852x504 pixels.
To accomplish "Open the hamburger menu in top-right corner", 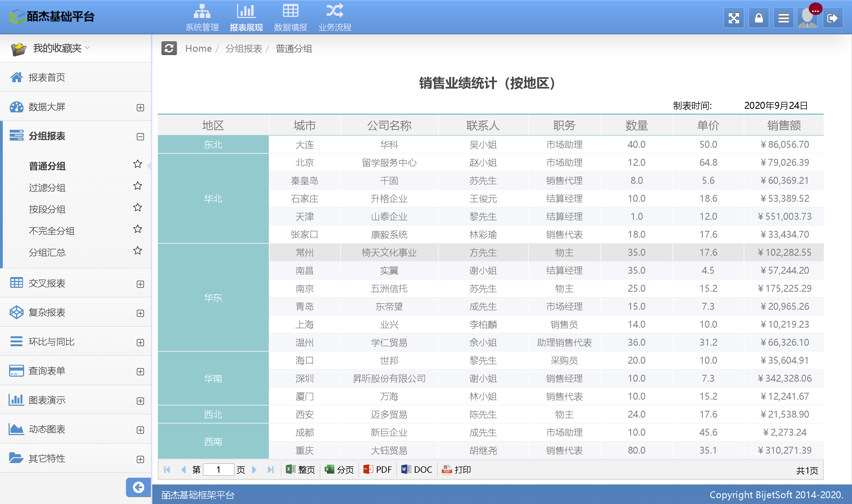I will click(x=784, y=18).
